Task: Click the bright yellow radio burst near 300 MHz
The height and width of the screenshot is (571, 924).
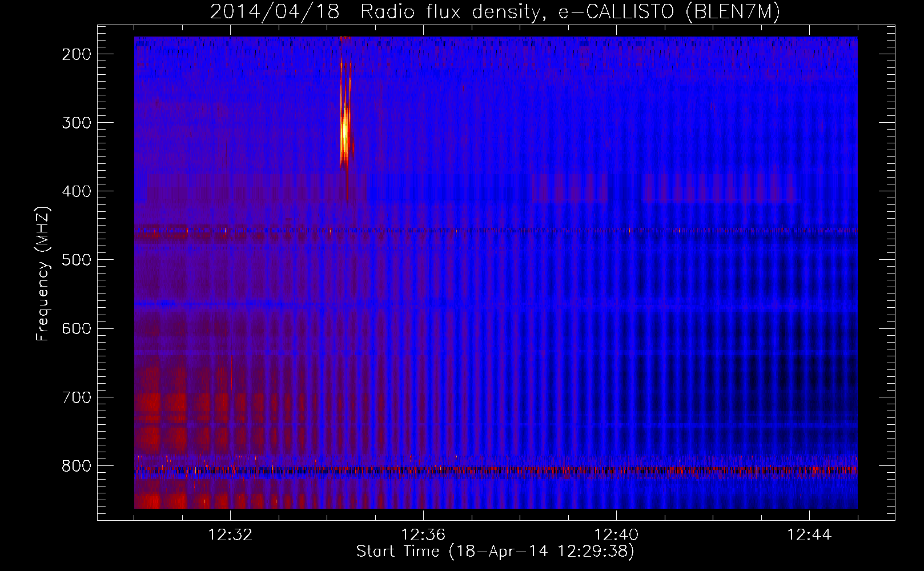Action: click(x=345, y=134)
